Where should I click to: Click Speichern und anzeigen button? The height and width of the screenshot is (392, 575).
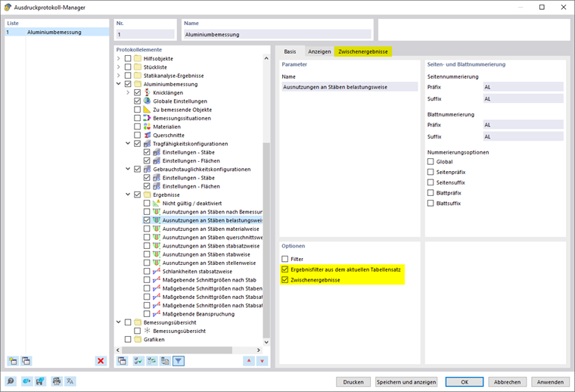tap(406, 381)
